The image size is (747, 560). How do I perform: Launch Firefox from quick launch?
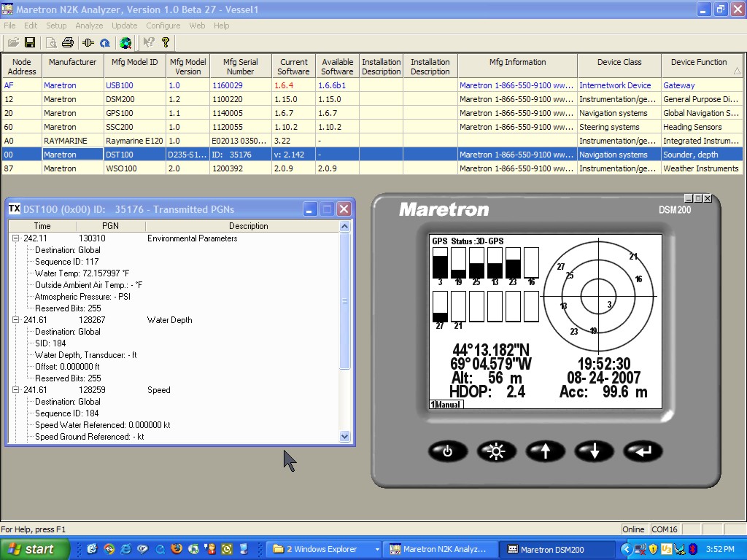[x=177, y=549]
